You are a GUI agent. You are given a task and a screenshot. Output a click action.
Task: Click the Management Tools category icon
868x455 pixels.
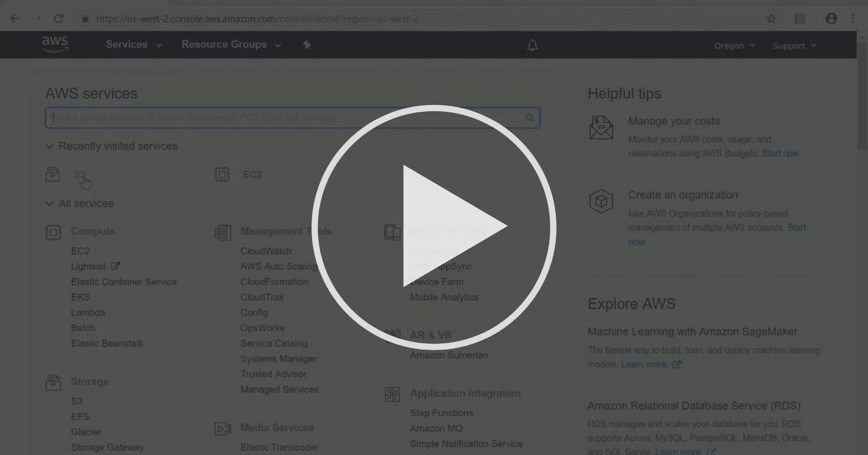click(223, 232)
